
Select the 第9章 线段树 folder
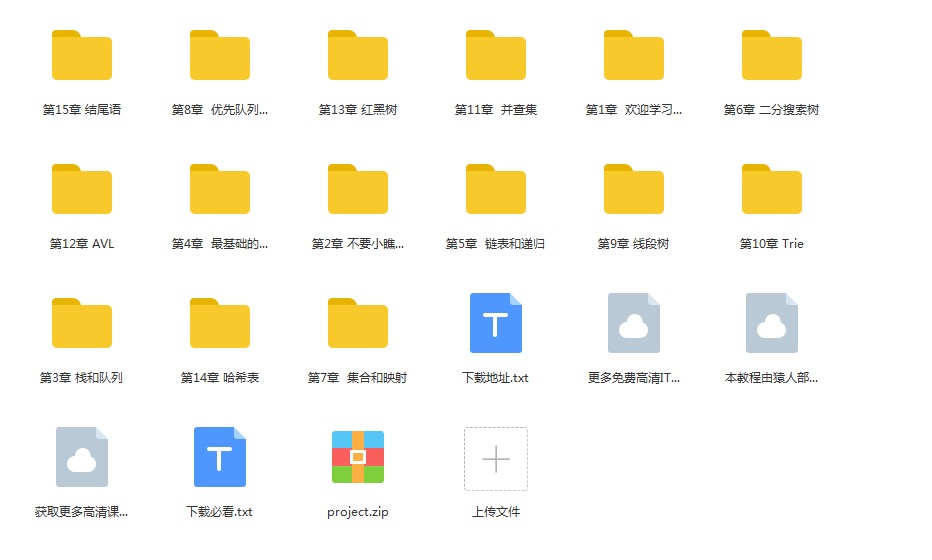[x=634, y=190]
